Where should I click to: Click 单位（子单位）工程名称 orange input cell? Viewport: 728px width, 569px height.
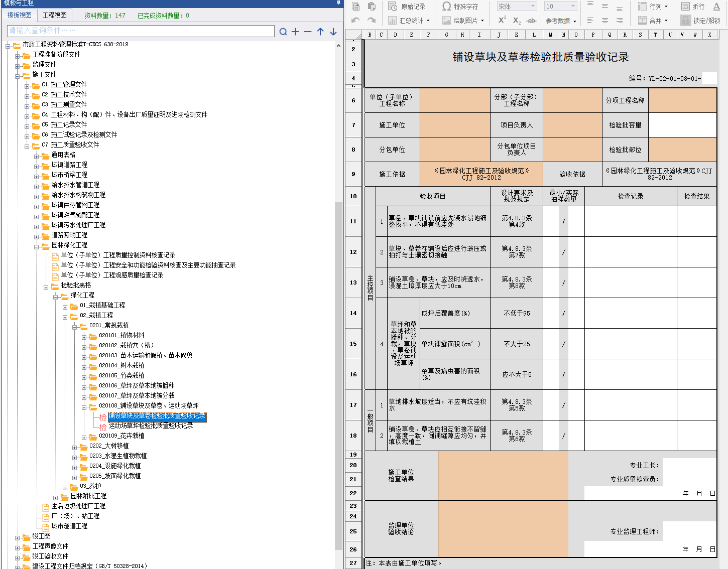(455, 100)
